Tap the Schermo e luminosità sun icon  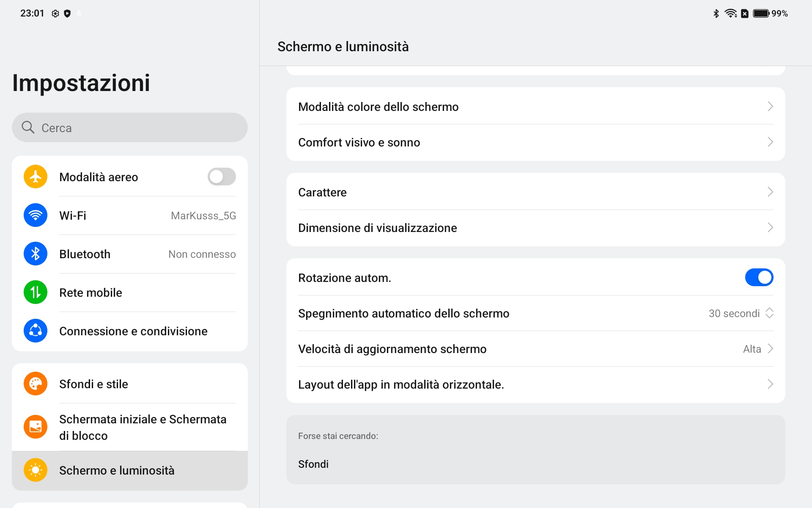point(36,470)
